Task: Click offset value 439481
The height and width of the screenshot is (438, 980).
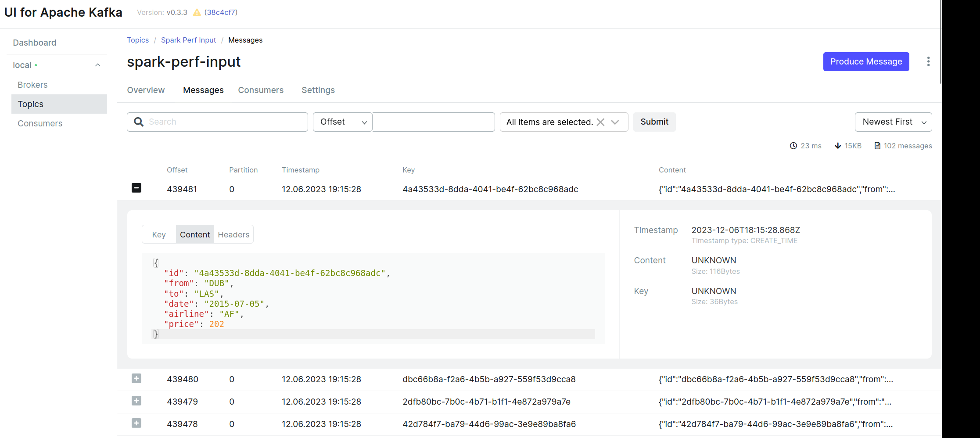Action: click(x=182, y=189)
